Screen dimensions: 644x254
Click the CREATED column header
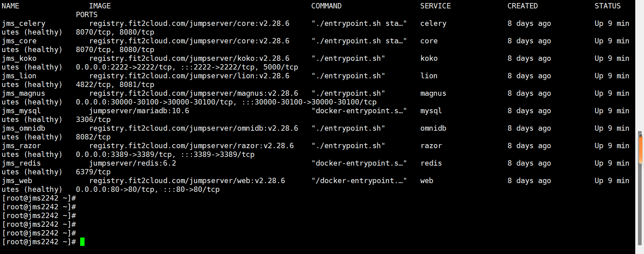[x=523, y=6]
